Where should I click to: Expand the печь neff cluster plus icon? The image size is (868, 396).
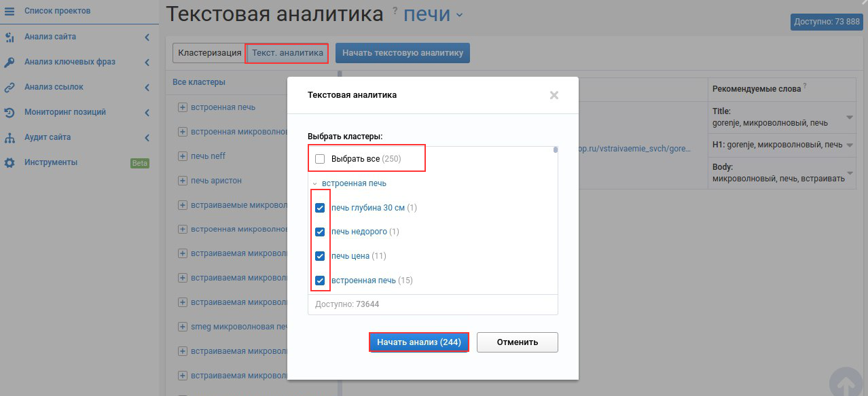coord(182,156)
